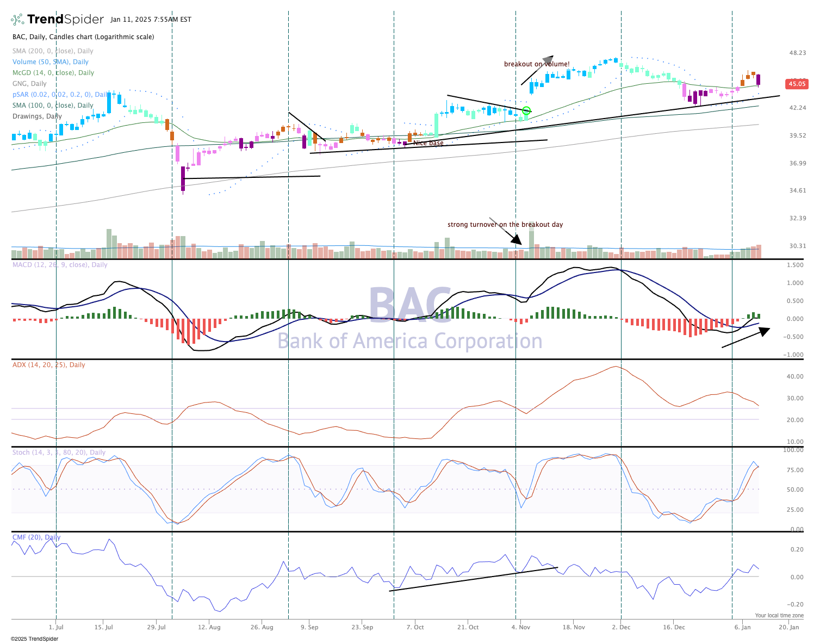
Task: Click the CMF (20) indicator panel title
Action: pyautogui.click(x=36, y=537)
